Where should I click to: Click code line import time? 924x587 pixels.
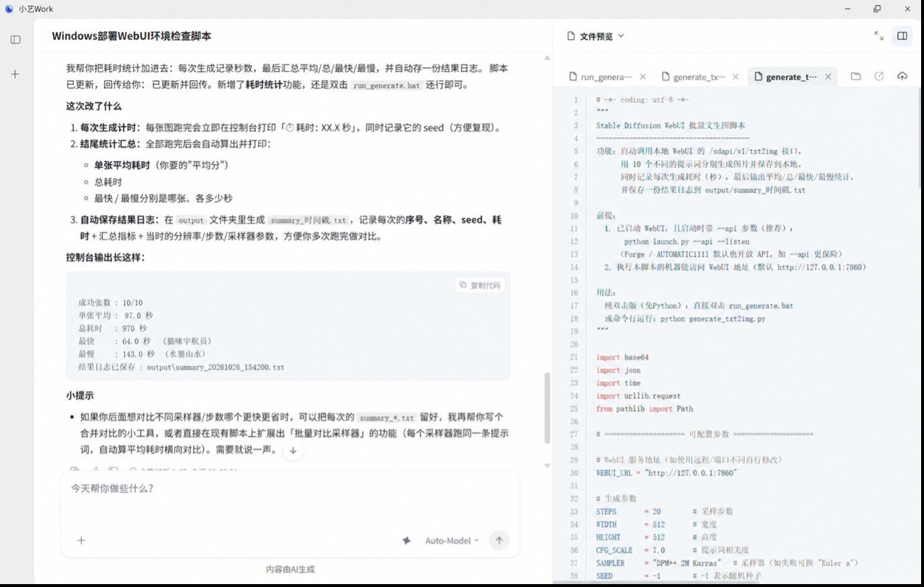(x=619, y=383)
